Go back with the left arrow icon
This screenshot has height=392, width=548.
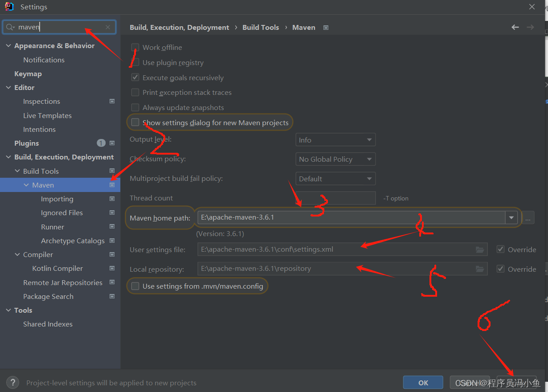(x=515, y=27)
